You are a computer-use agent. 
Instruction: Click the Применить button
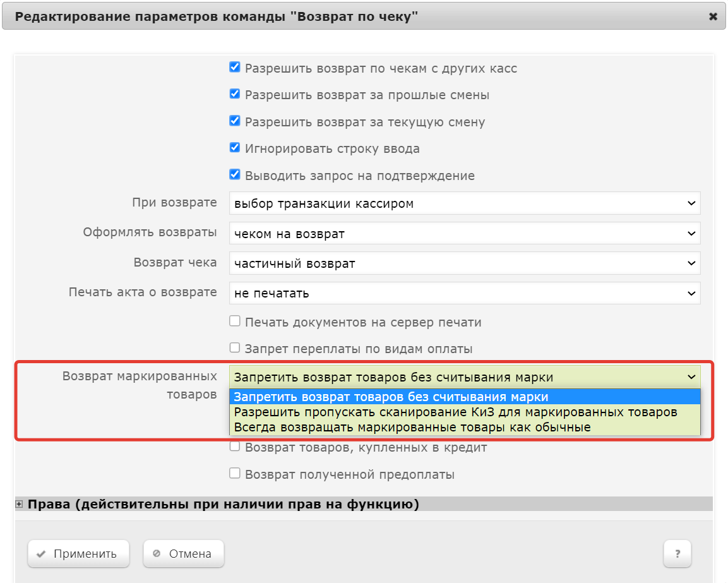(x=78, y=554)
